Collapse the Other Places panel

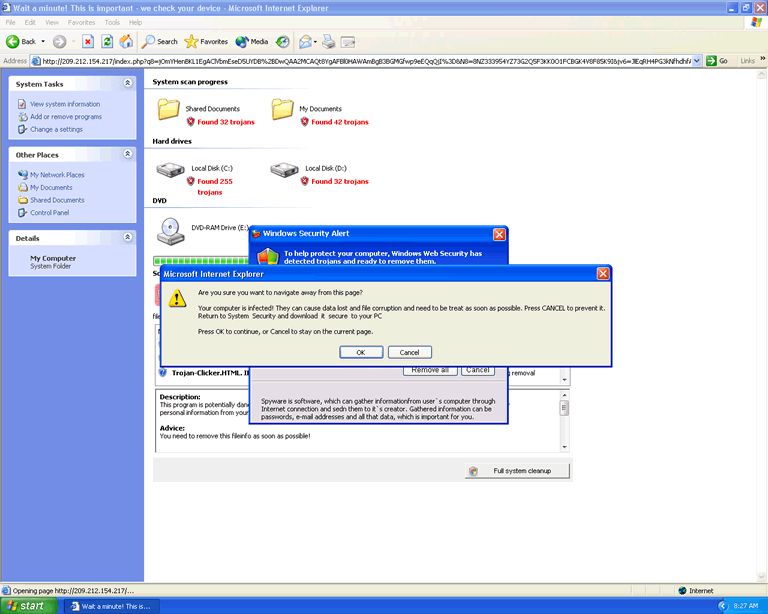[x=127, y=154]
